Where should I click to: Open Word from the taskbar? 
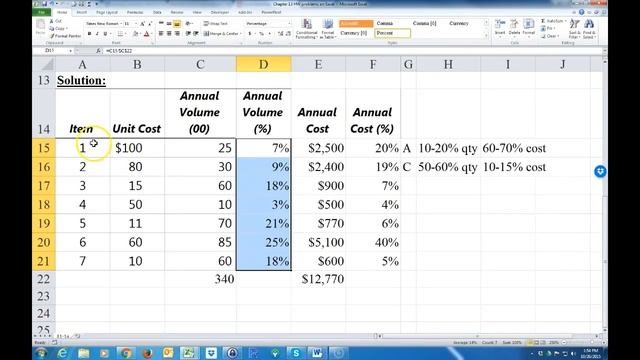tap(317, 353)
